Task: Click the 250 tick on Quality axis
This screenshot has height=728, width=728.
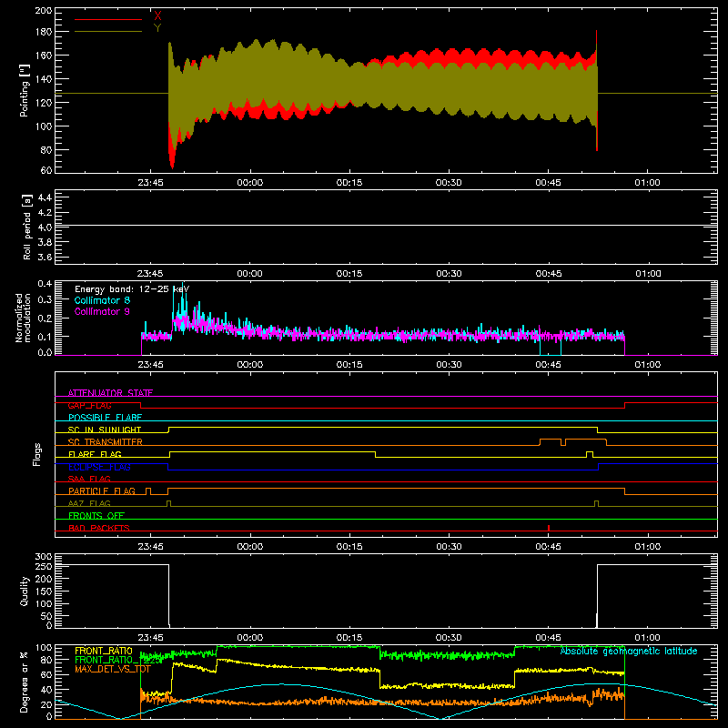Action: (43, 566)
